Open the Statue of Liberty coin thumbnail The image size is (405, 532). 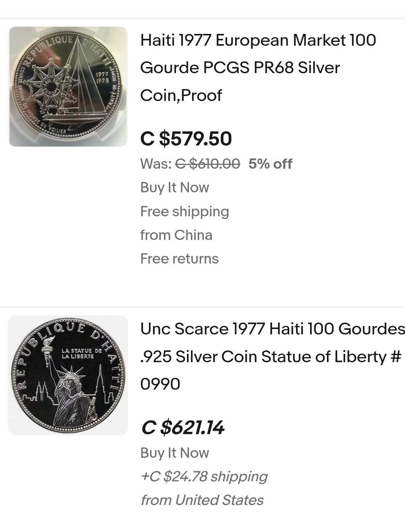tap(68, 375)
